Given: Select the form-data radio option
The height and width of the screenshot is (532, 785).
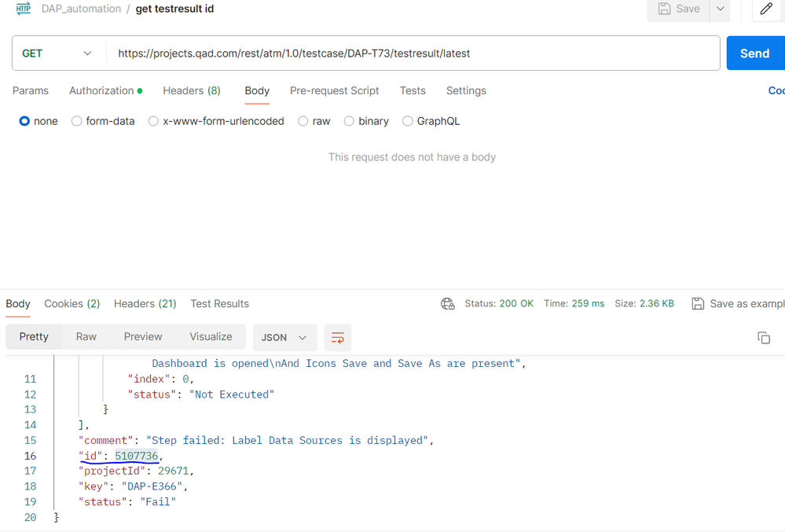Looking at the screenshot, I should [x=76, y=121].
